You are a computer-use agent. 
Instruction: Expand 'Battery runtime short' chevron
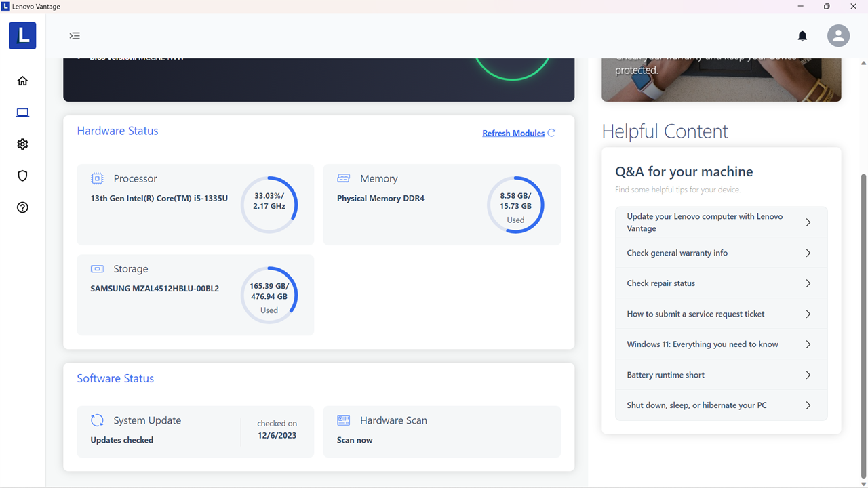point(808,375)
